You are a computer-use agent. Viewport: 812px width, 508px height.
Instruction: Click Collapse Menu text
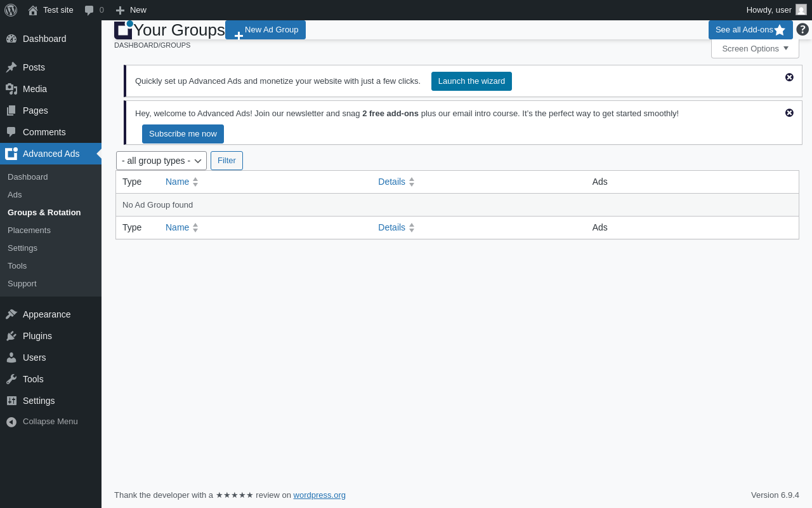[x=50, y=422]
